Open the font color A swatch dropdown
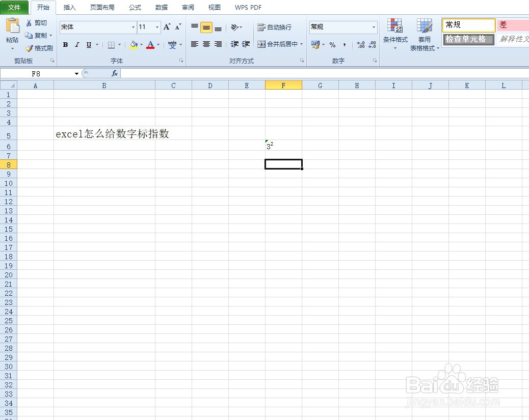 click(151, 45)
